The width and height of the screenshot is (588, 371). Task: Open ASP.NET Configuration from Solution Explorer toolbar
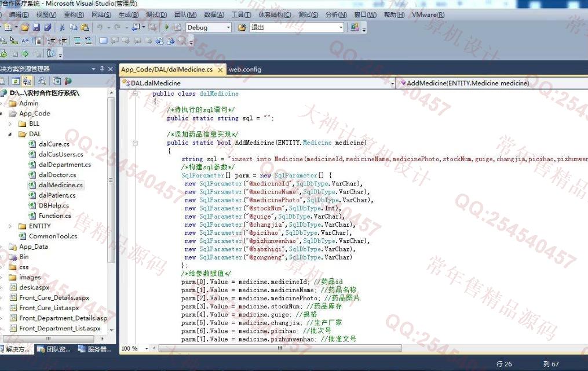click(68, 81)
